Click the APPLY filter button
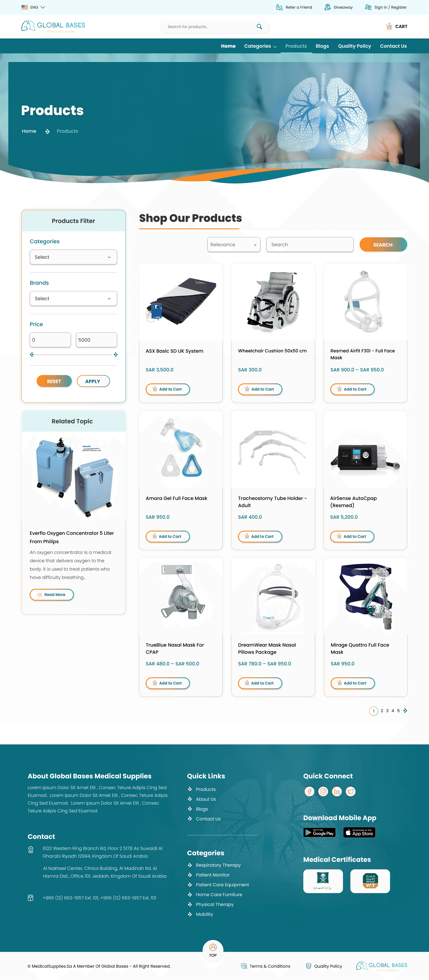Image resolution: width=429 pixels, height=980 pixels. (93, 381)
